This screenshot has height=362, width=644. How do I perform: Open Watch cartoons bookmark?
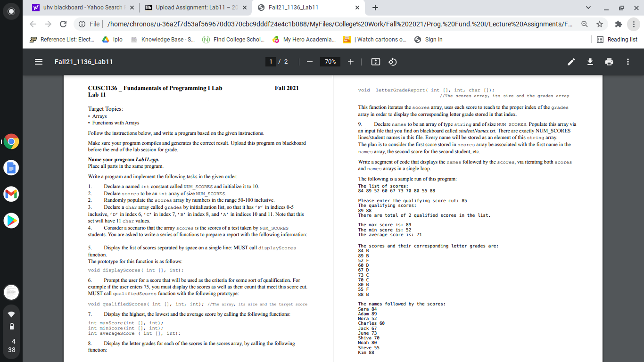pyautogui.click(x=374, y=40)
